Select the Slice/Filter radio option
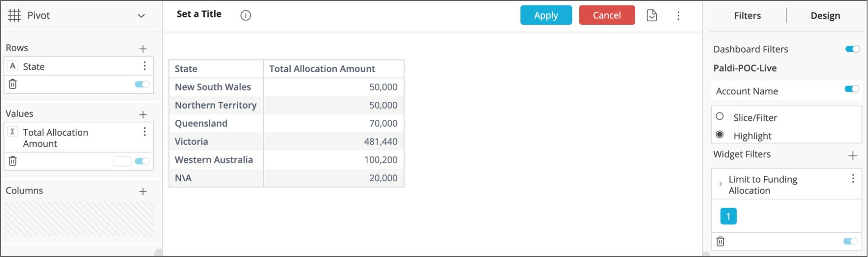This screenshot has height=257, width=868. point(720,117)
